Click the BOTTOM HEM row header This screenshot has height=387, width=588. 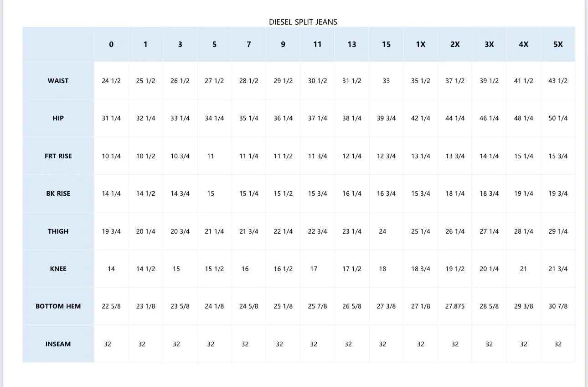pos(58,306)
